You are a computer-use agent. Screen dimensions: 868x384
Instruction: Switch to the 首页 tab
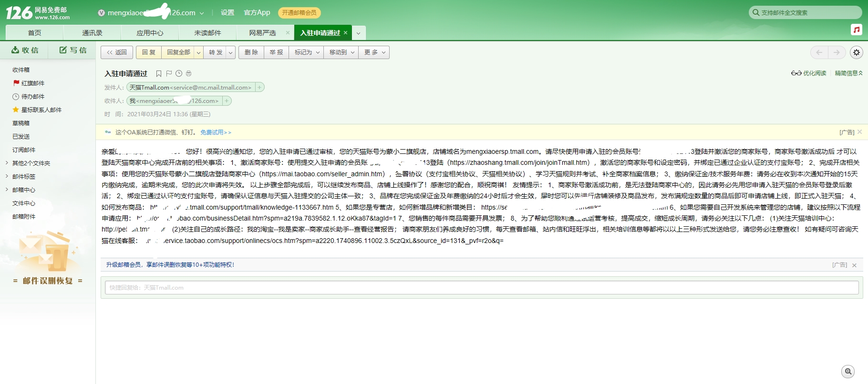34,33
